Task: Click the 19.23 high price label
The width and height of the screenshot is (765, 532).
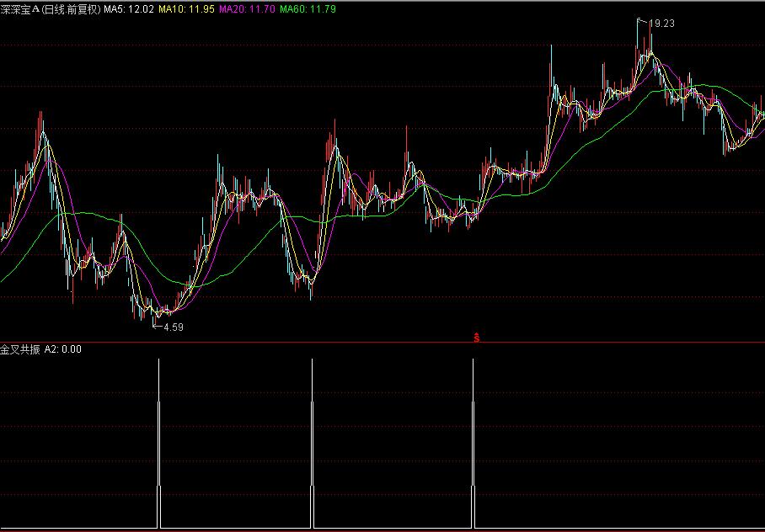Action: click(661, 24)
